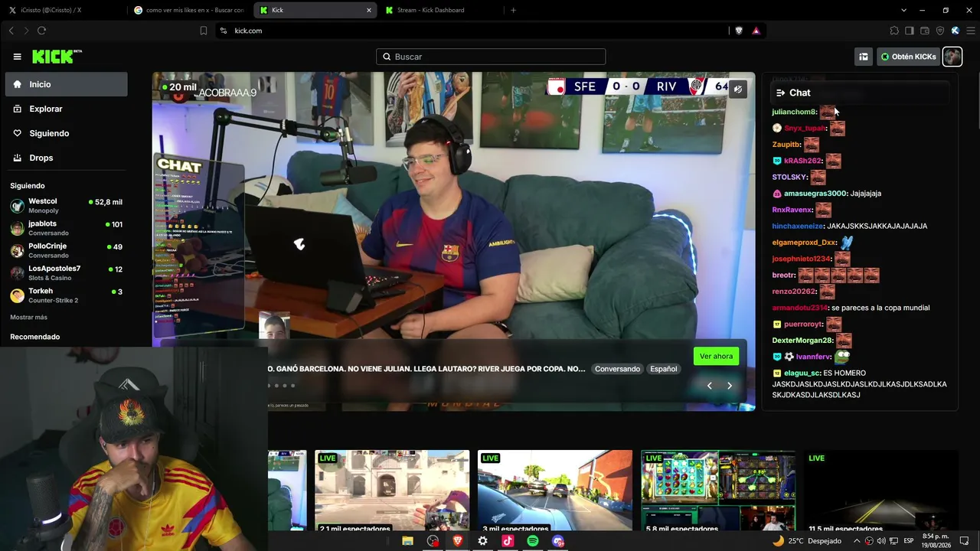The image size is (980, 551).
Task: Bookmark this page icon
Action: click(204, 31)
